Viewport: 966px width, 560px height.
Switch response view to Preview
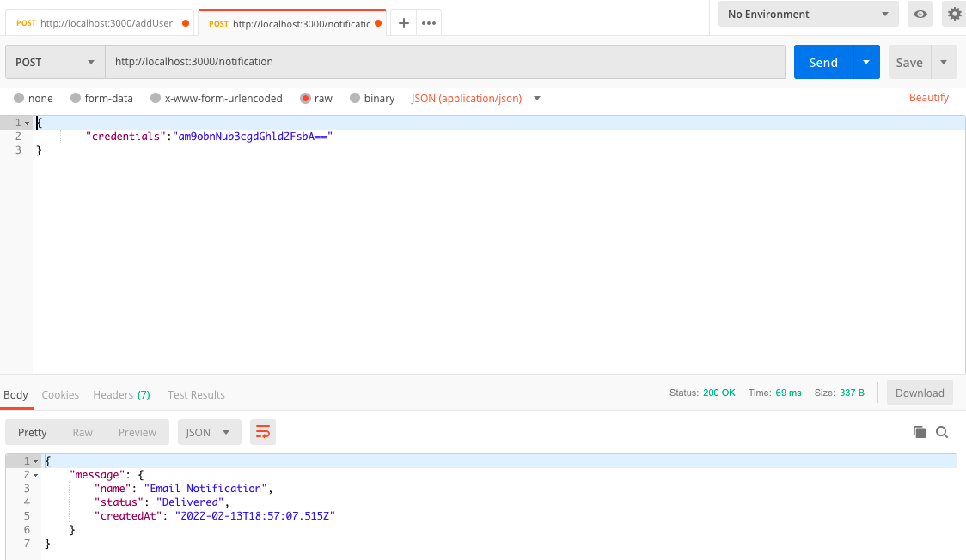click(137, 432)
